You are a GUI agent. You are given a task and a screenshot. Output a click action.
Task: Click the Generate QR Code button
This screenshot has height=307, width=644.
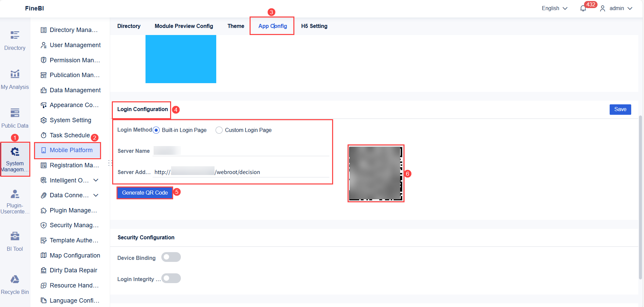tap(145, 193)
